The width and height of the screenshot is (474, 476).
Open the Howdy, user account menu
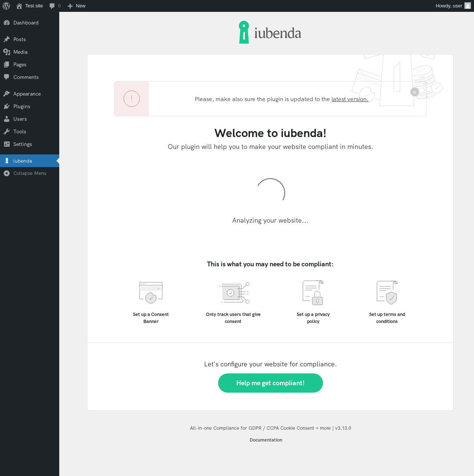coord(453,6)
